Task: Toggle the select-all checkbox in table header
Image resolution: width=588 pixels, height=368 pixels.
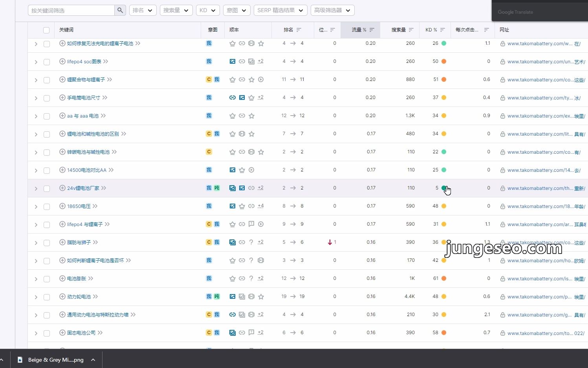Action: click(46, 30)
